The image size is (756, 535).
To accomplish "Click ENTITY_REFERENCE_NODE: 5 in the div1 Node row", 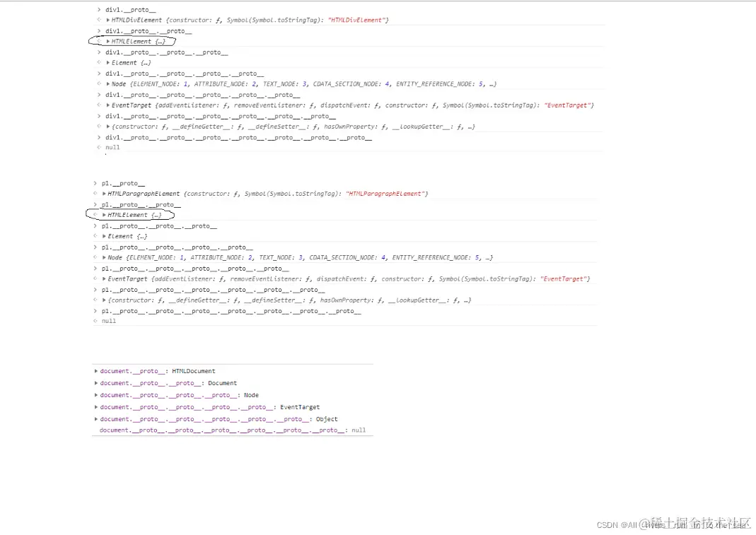I will click(439, 84).
